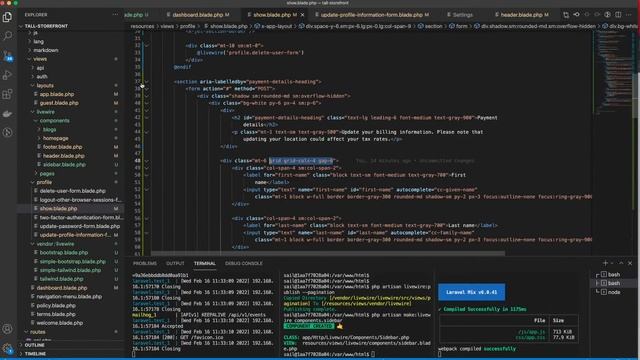
Task: Click the left-arrow previous revision icon
Action: (576, 15)
